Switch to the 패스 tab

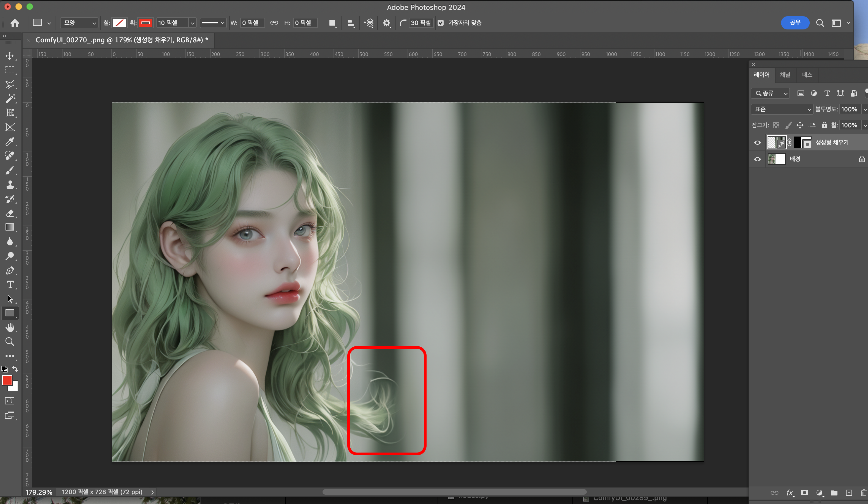pos(807,75)
